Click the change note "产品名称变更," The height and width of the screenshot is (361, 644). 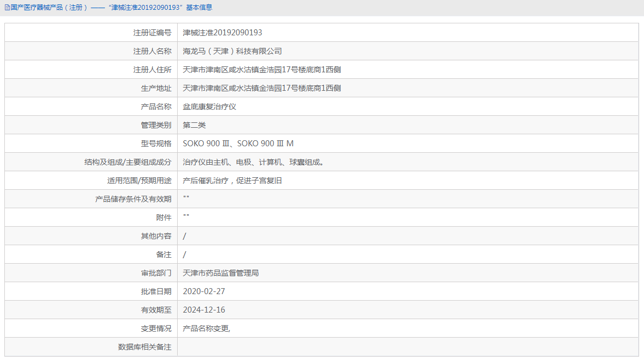point(206,328)
